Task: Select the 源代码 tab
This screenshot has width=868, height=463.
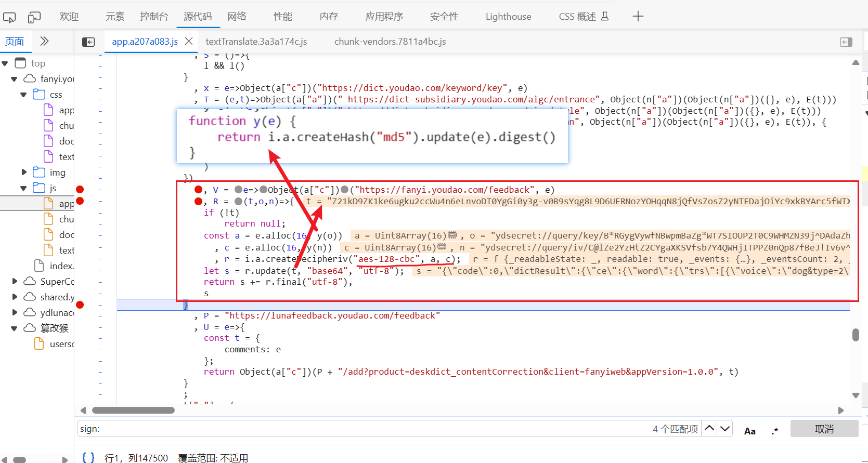Action: [x=198, y=16]
